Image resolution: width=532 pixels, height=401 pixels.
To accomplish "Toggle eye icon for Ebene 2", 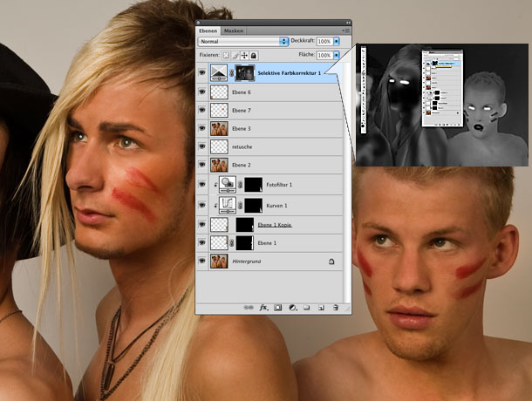I will point(202,165).
